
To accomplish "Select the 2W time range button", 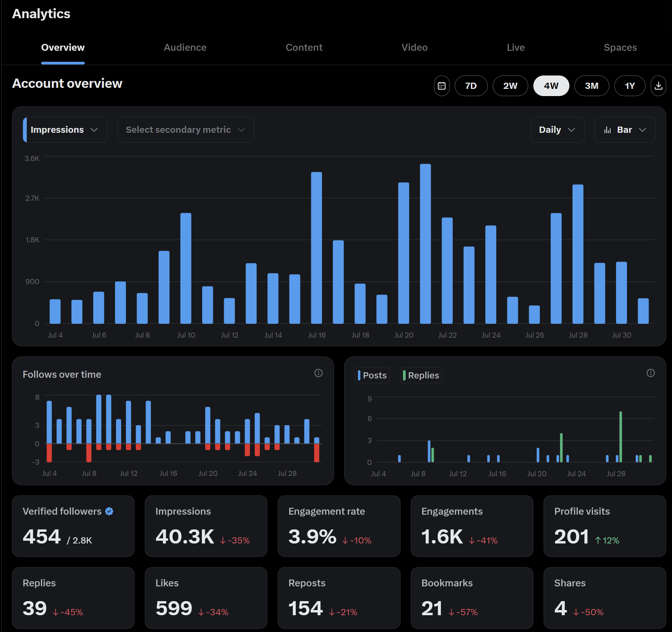I will pos(510,86).
